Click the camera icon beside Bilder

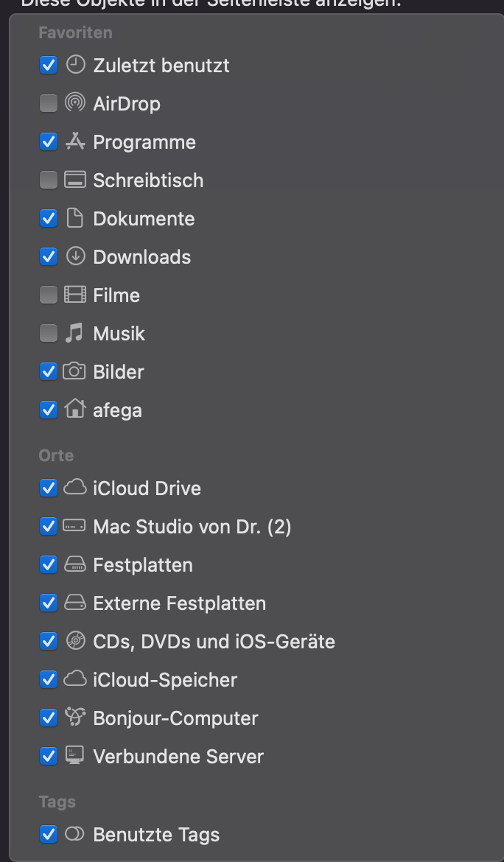pyautogui.click(x=74, y=371)
